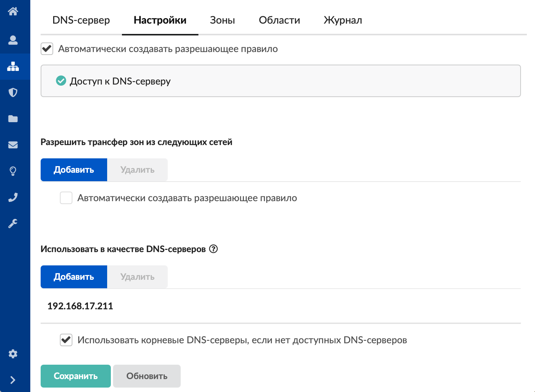Screen dimensions: 535x392
Task: Open the home icon in sidebar
Action: click(13, 11)
